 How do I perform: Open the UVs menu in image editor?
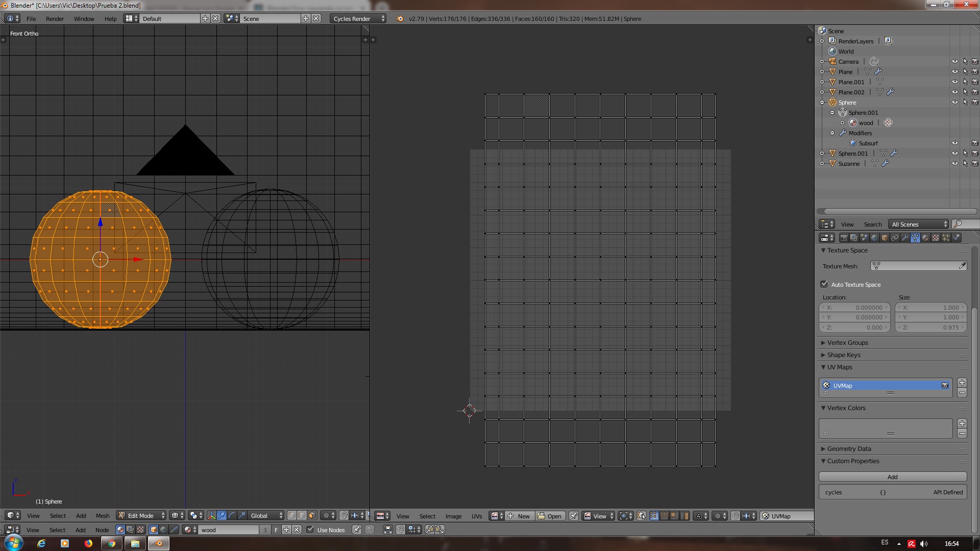(x=476, y=516)
